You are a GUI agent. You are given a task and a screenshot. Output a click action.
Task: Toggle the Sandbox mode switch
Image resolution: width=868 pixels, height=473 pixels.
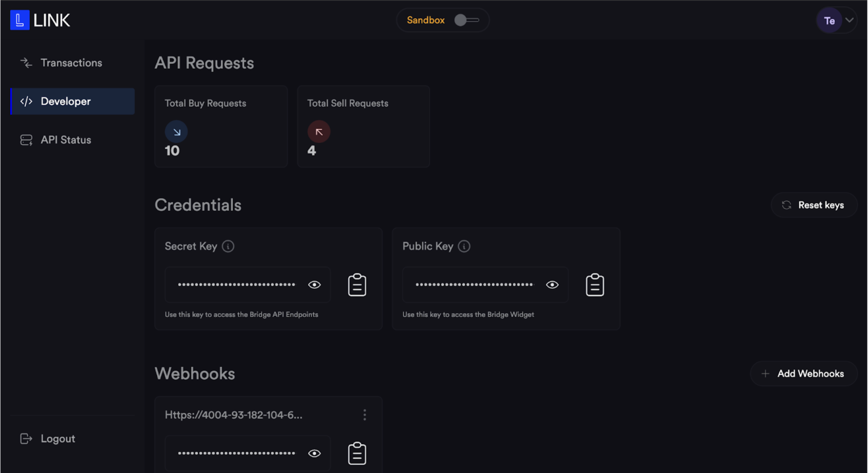tap(466, 20)
